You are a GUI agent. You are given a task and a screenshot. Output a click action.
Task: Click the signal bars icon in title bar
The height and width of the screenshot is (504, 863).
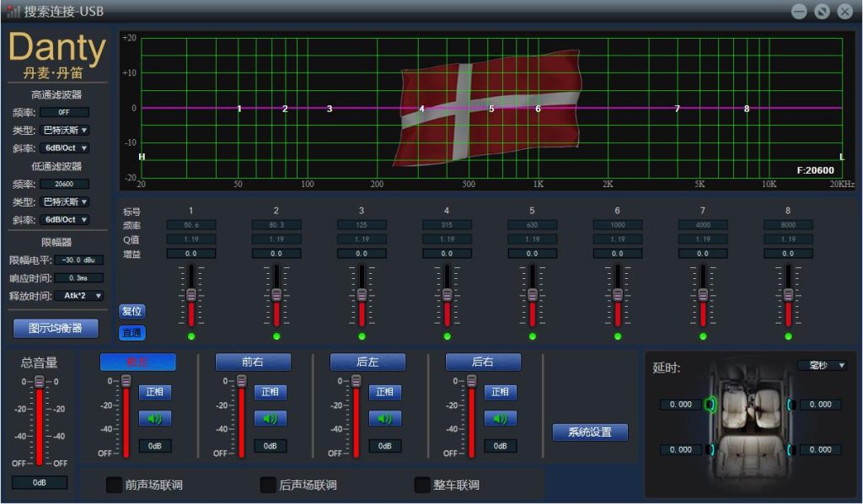[13, 10]
